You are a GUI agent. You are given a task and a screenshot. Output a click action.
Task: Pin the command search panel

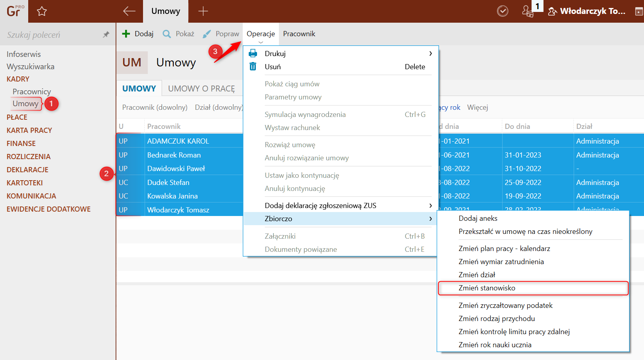pos(106,35)
